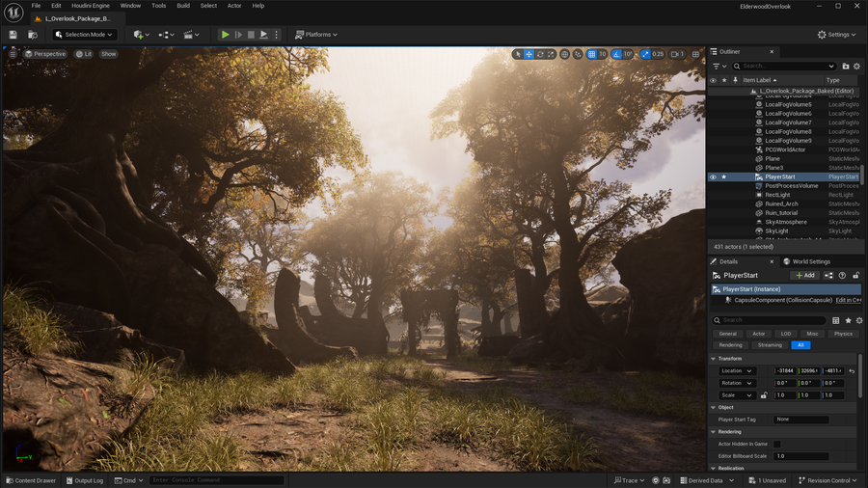Click the Save Current Level icon
This screenshot has height=488, width=868.
point(14,35)
